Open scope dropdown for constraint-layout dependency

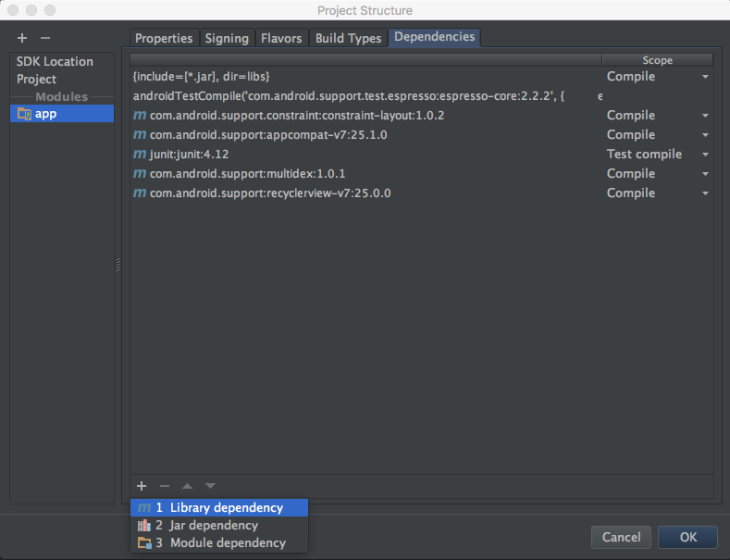tap(705, 116)
